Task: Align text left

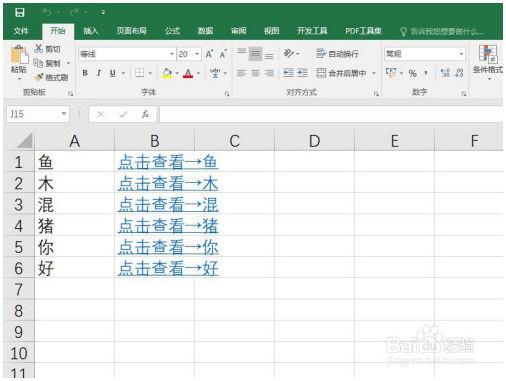Action: pyautogui.click(x=241, y=73)
